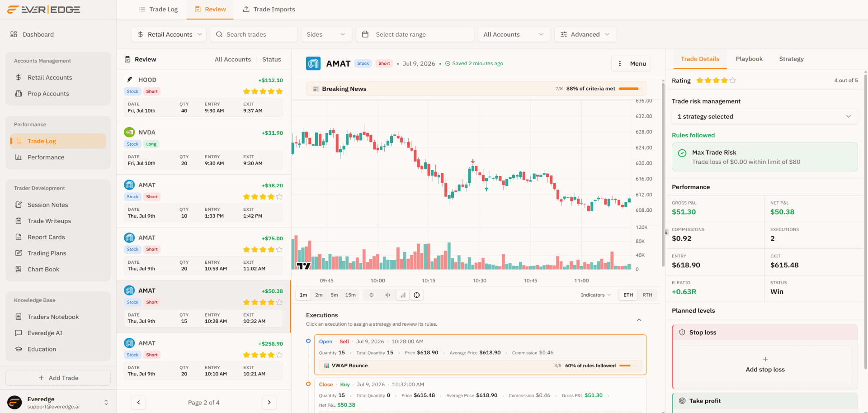
Task: Select the Close execution radio marker
Action: [308, 384]
